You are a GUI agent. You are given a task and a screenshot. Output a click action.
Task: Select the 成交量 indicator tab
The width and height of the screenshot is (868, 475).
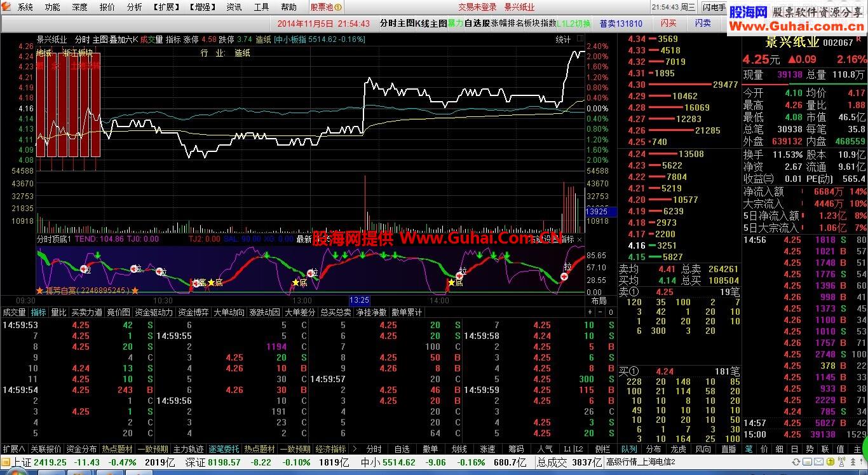pos(14,312)
